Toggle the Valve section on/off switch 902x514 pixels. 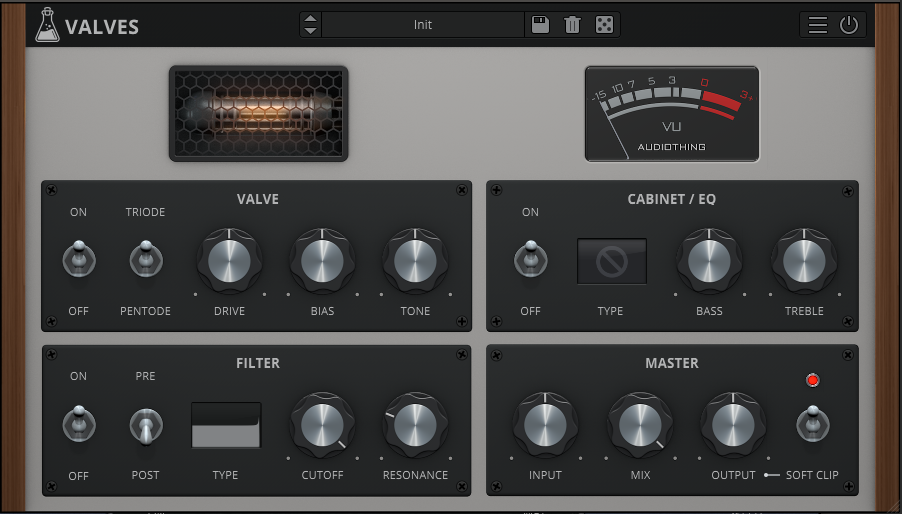pos(78,260)
